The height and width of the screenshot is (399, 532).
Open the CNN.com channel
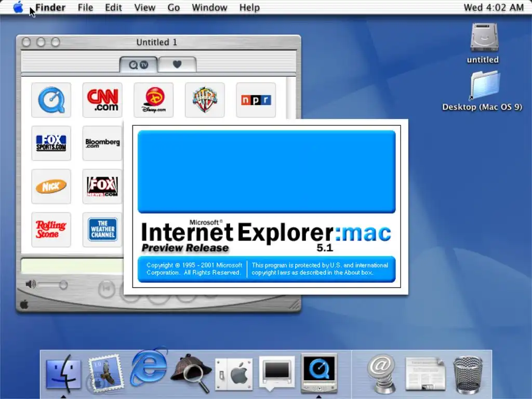coord(102,100)
